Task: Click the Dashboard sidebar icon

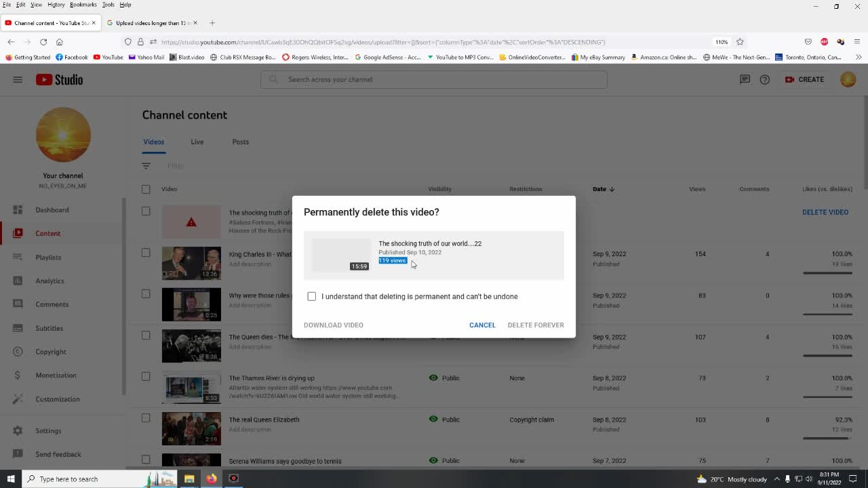Action: pyautogui.click(x=18, y=209)
